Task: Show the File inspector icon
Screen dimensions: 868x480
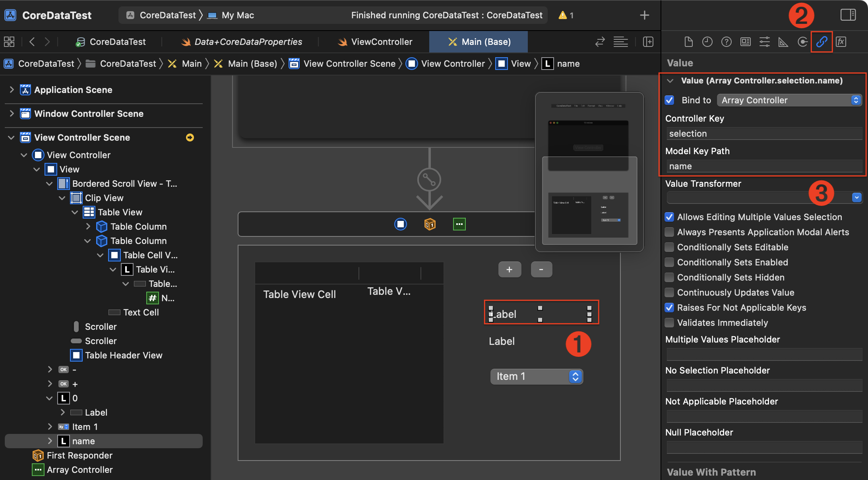Action: [x=688, y=42]
